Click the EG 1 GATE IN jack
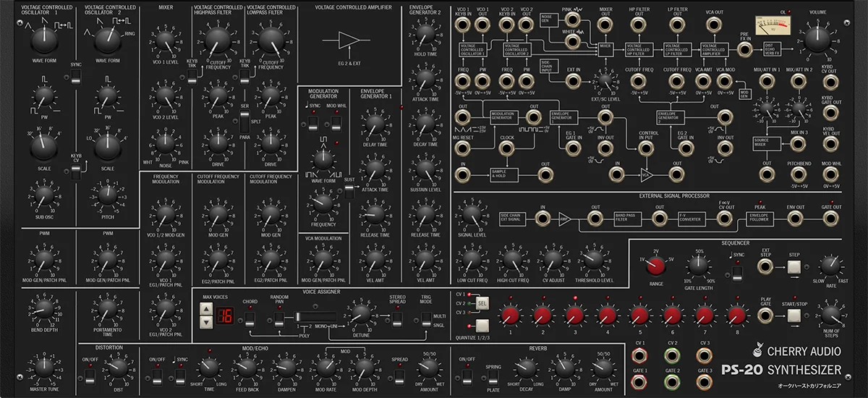 574,150
